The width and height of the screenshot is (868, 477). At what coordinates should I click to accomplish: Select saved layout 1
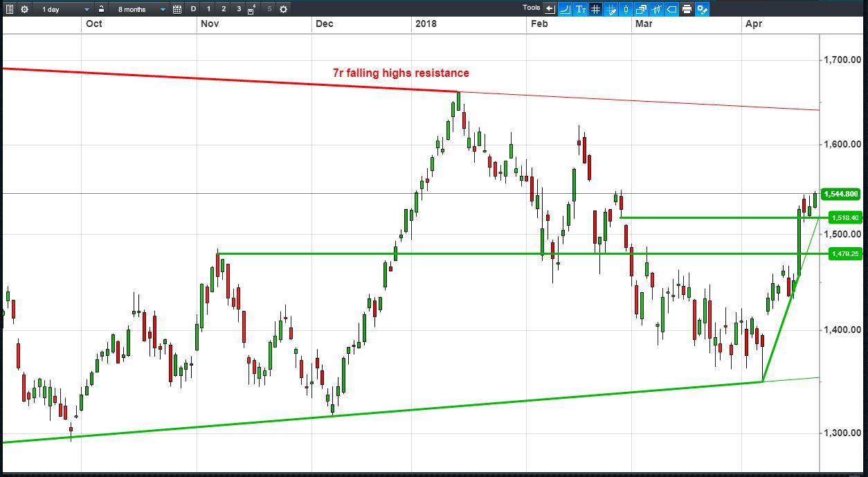208,10
